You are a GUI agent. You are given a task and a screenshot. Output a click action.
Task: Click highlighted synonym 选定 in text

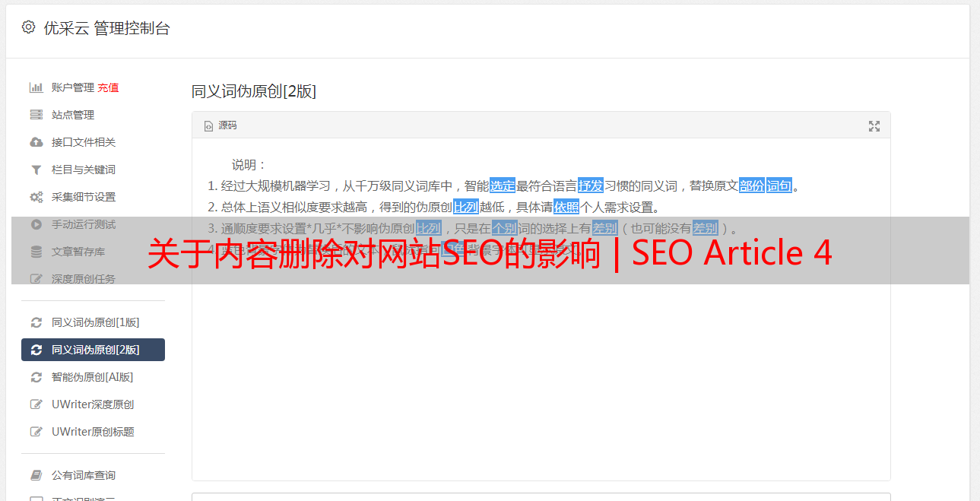[x=503, y=185]
